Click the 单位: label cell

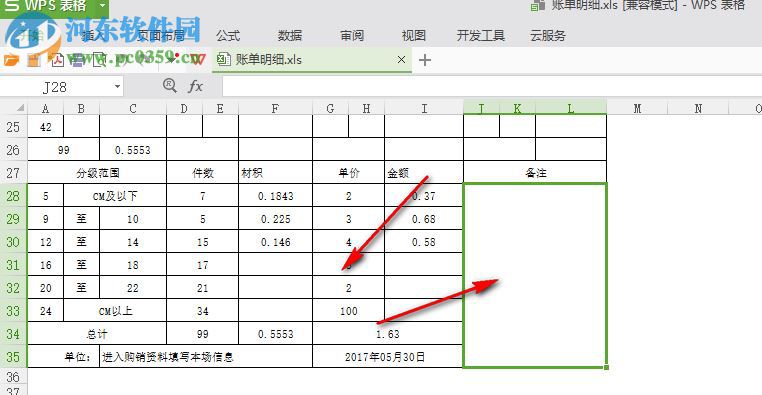[x=64, y=357]
